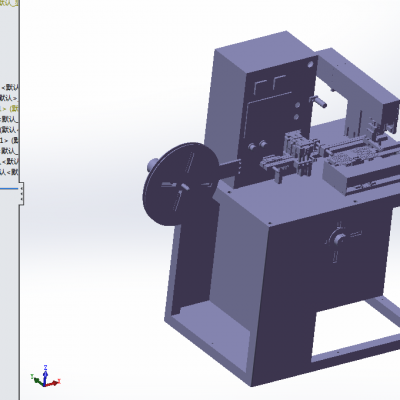The image size is (400, 400).
Task: Select the round indicator at control panel top corner
Action: (x=310, y=64)
